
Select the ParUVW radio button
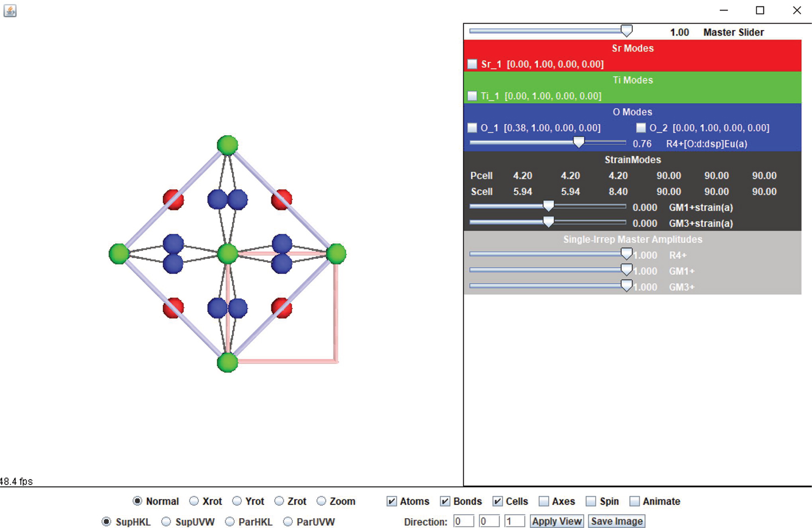click(x=288, y=522)
